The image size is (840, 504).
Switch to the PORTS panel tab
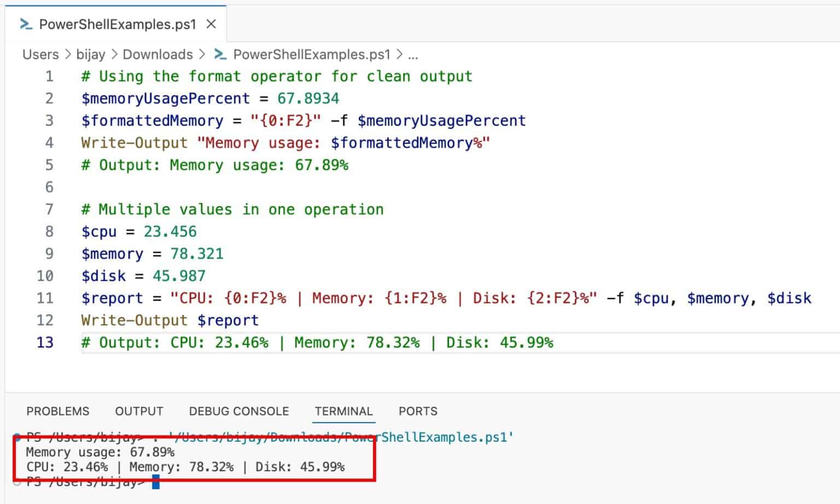tap(418, 411)
